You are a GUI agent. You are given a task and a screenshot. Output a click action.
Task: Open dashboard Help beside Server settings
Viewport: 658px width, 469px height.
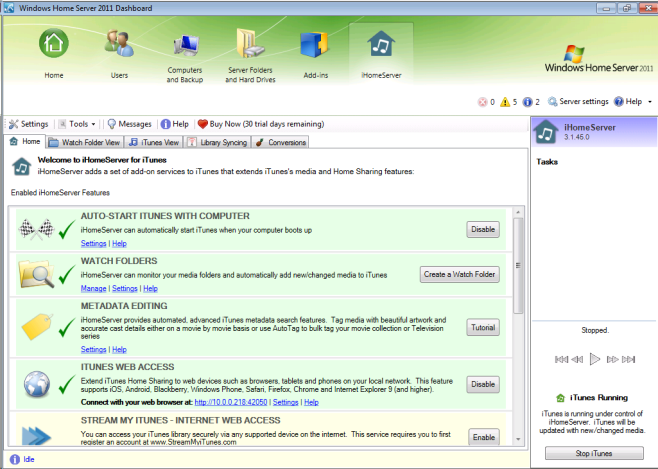click(628, 102)
